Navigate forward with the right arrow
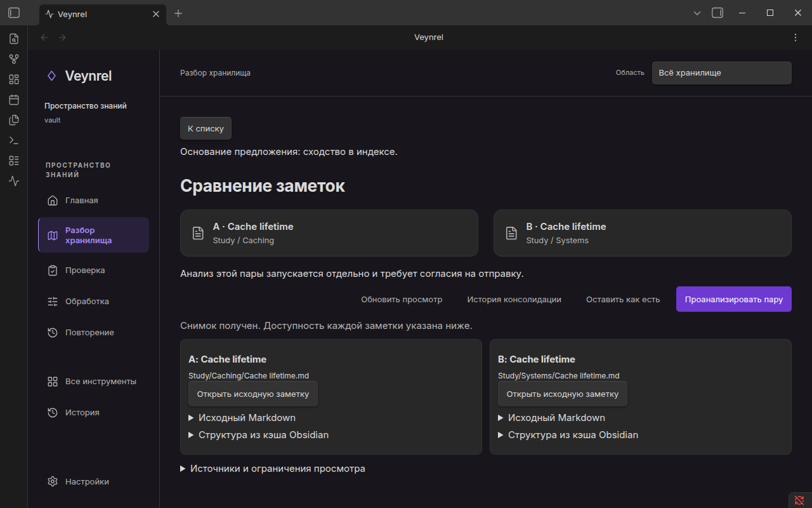The width and height of the screenshot is (812, 508). tap(62, 37)
